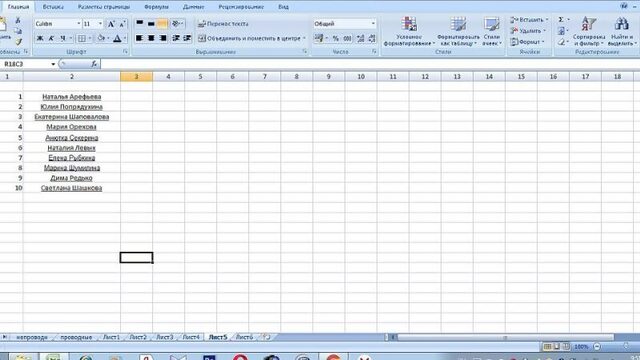This screenshot has width=640, height=360.
Task: Click the insert function fx icon
Action: (x=94, y=64)
